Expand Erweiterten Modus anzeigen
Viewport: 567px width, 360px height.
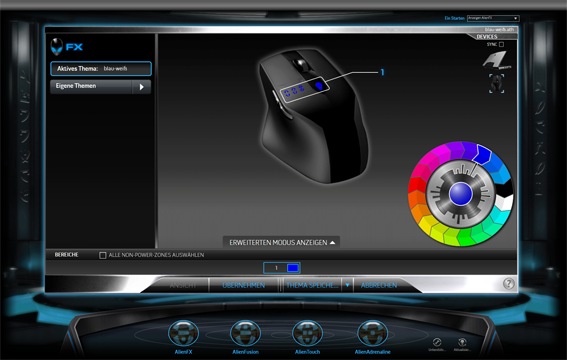[282, 243]
